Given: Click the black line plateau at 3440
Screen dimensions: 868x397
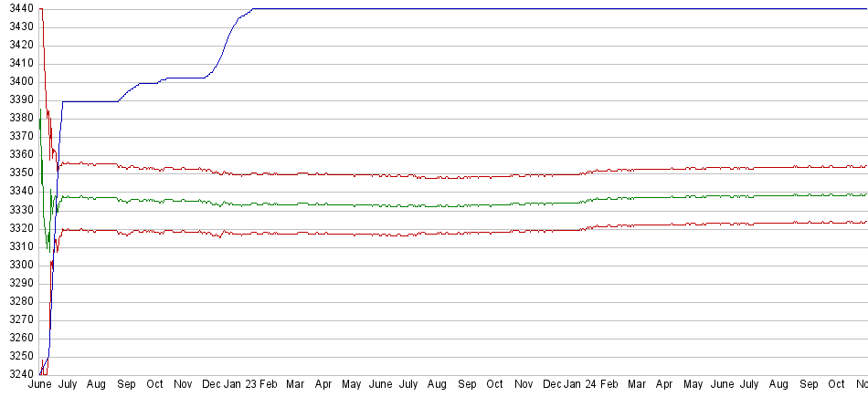Looking at the screenshot, I should (548, 9).
